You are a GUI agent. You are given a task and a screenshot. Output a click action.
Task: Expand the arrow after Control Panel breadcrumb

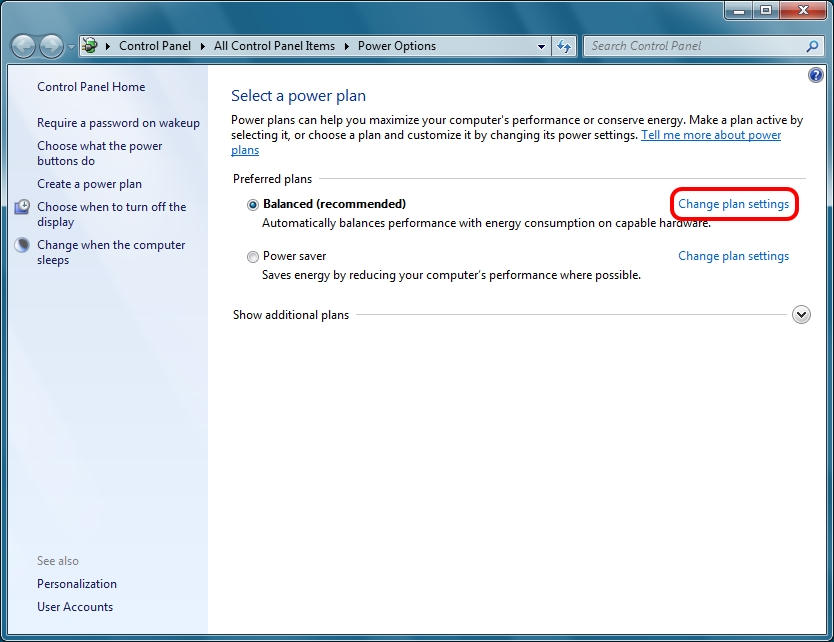pos(203,46)
